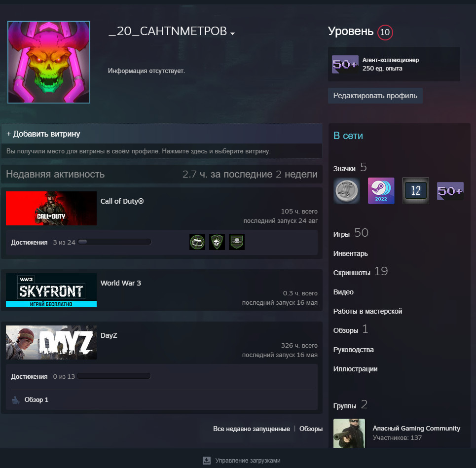This screenshot has width=476, height=468.
Task: Click the Недавняя активность header
Action: (55, 174)
